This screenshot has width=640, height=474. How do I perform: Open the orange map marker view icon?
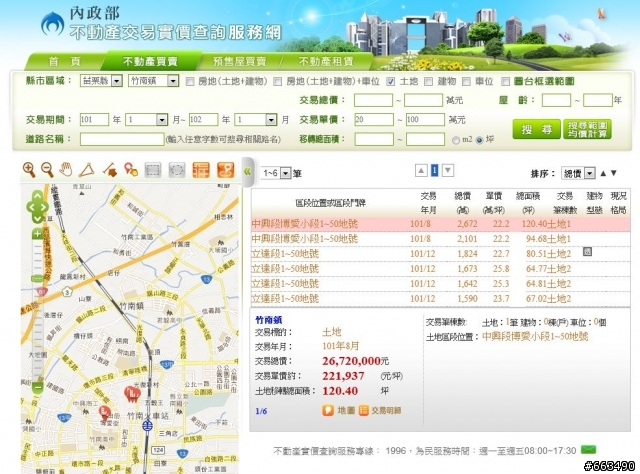[x=226, y=170]
